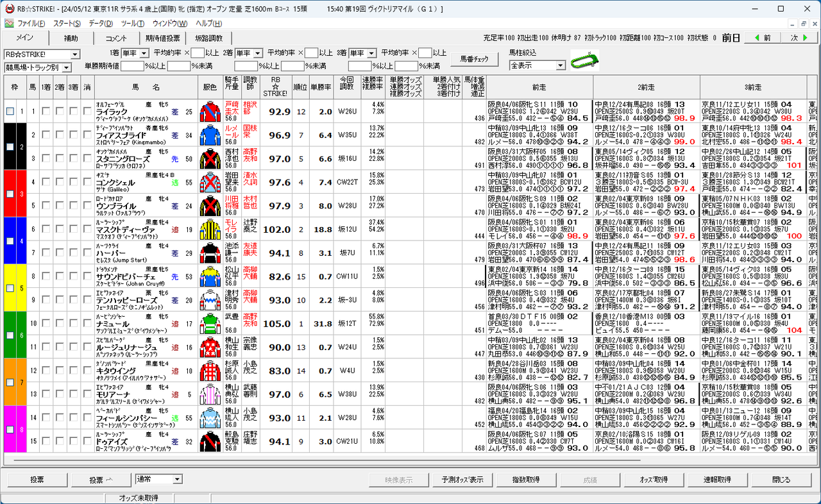Viewport: 821px width, 504px height.
Task: Open the データ(D) menu
Action: click(101, 24)
